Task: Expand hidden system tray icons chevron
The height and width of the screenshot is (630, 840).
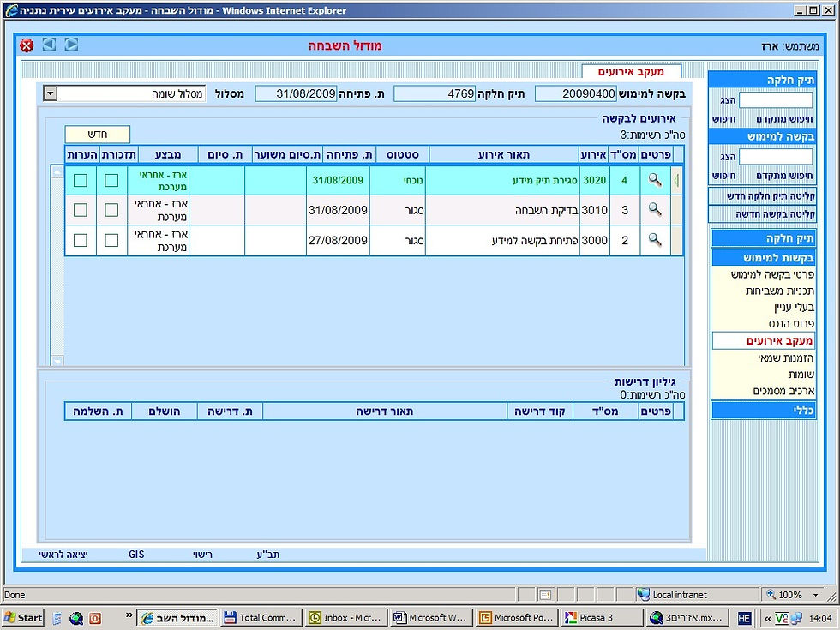Action: (767, 618)
